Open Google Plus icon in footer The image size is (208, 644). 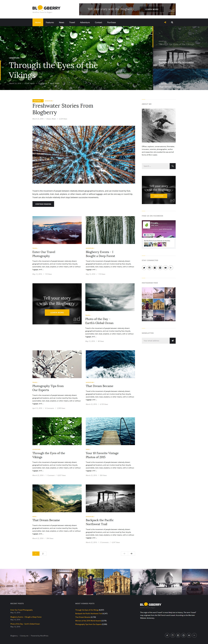[x=194, y=635]
